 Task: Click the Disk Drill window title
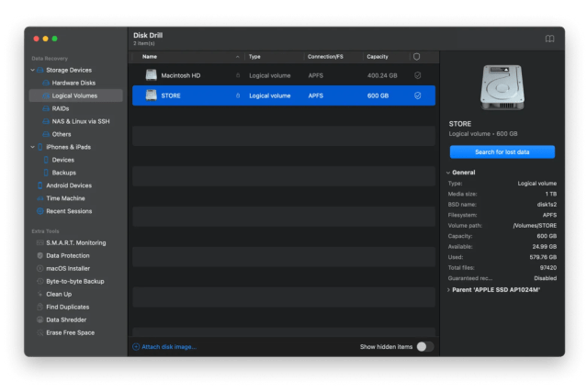click(x=148, y=35)
